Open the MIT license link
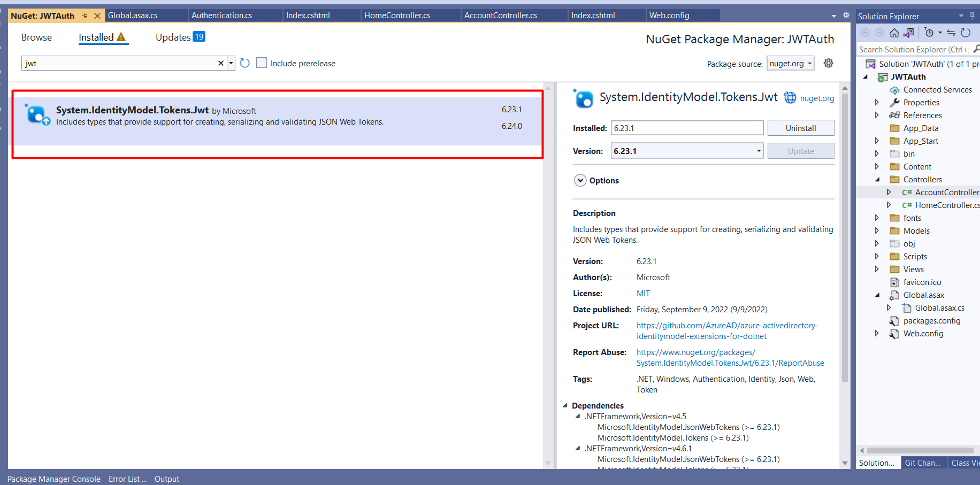 [643, 294]
